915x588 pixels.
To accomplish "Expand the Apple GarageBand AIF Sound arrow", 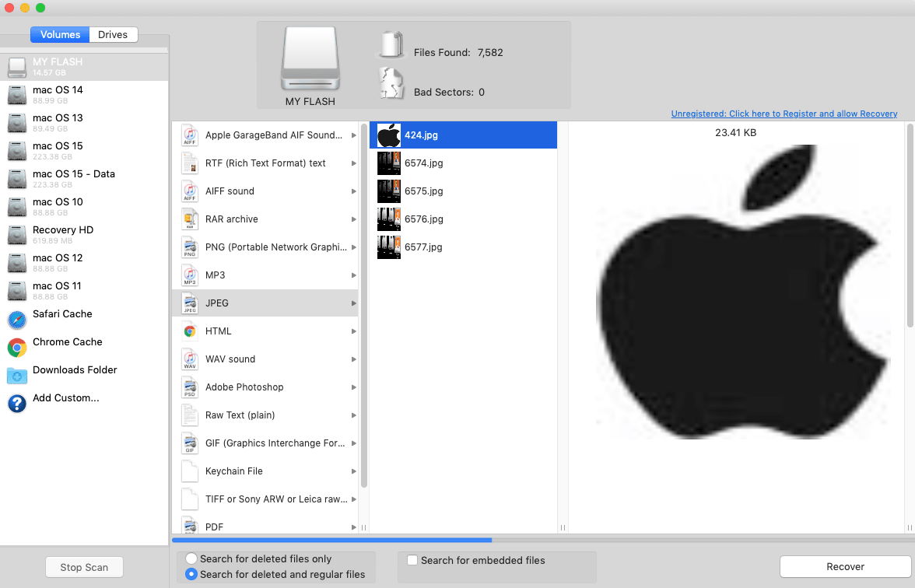I will (353, 135).
